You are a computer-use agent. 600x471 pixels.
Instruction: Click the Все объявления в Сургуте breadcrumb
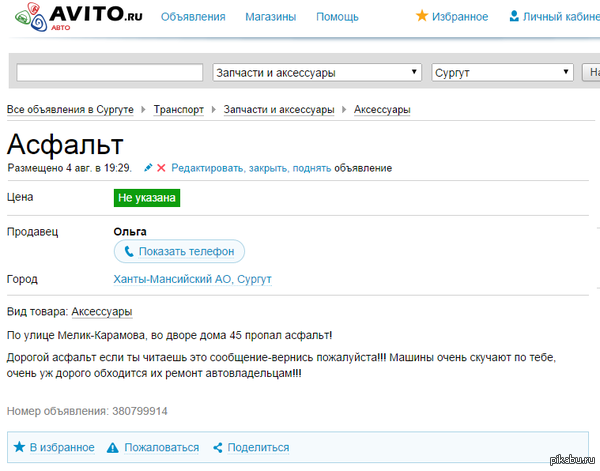(71, 109)
